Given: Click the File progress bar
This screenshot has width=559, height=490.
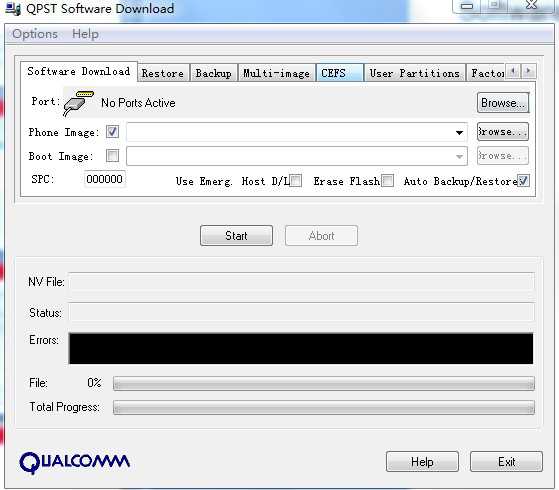Looking at the screenshot, I should click(324, 384).
